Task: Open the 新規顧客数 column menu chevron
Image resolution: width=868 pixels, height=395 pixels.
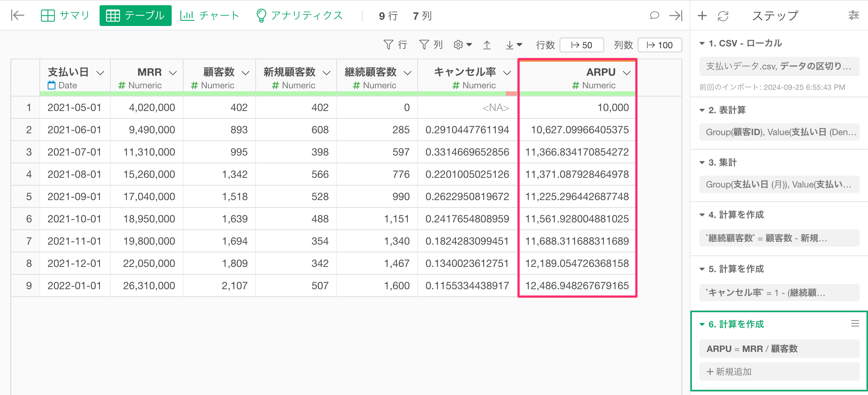Action: (327, 73)
